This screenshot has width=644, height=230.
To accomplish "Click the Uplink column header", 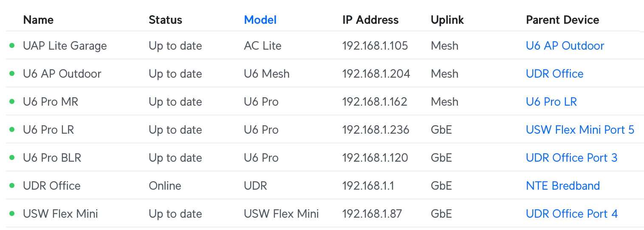I will click(x=447, y=20).
